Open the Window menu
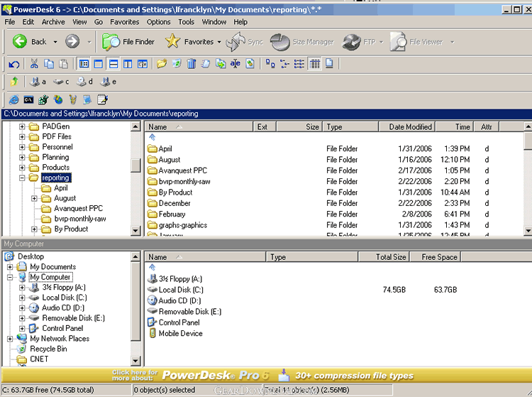Image resolution: width=532 pixels, height=397 pixels. (x=214, y=22)
